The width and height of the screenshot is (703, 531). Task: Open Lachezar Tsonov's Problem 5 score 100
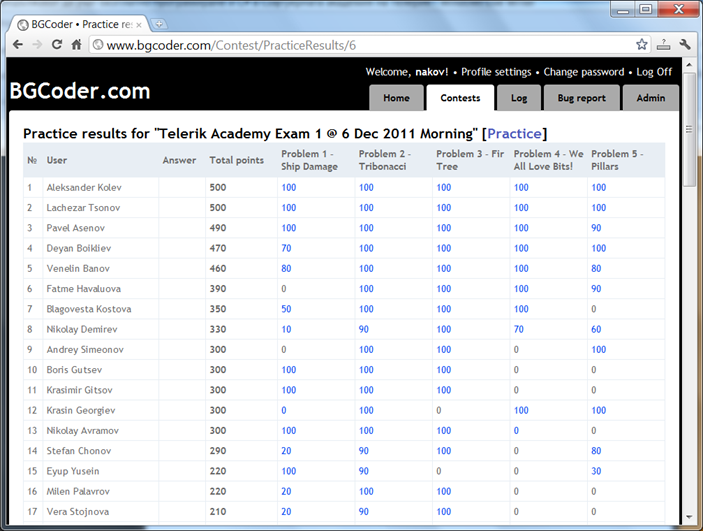point(599,208)
